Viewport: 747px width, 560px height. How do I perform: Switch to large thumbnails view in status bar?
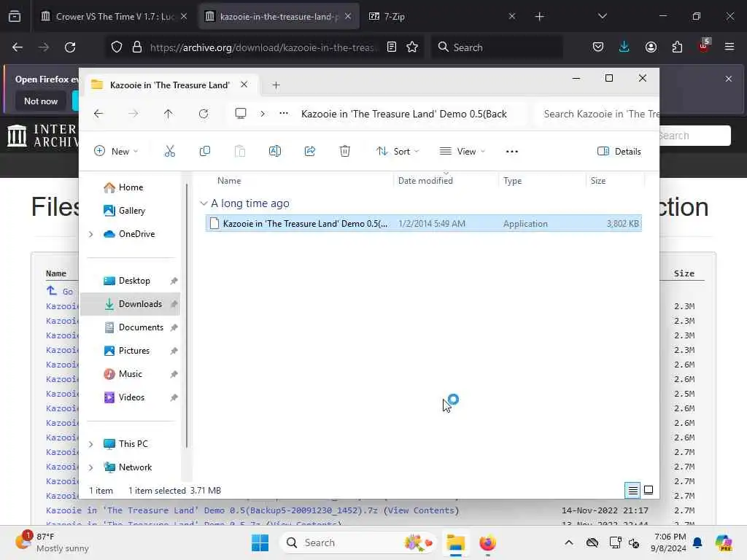click(649, 490)
